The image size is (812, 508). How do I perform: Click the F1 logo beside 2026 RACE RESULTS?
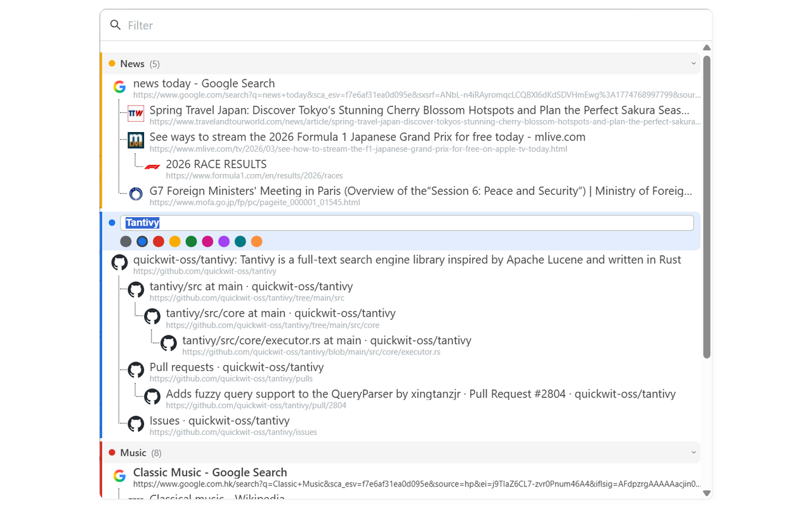[152, 167]
